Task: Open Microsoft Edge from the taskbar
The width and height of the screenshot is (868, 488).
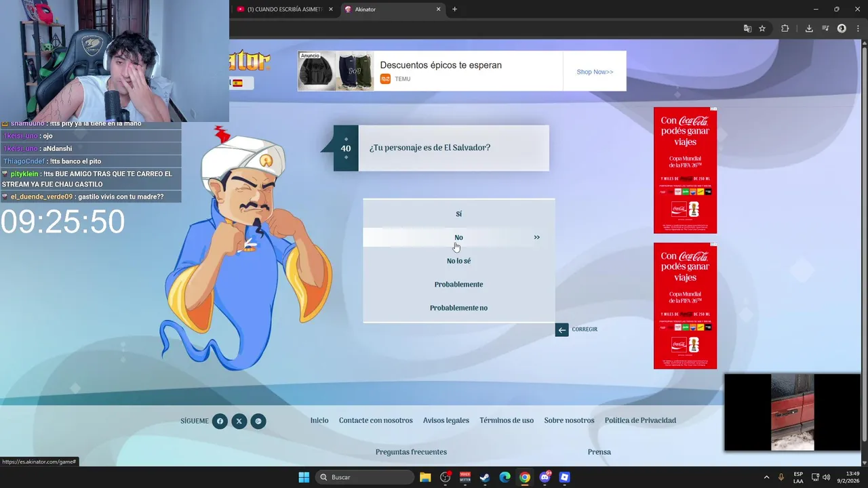Action: tap(505, 477)
